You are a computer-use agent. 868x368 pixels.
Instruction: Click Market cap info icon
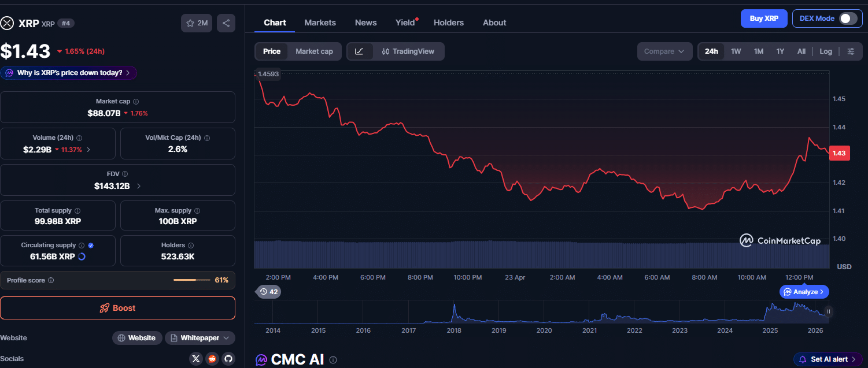(136, 102)
